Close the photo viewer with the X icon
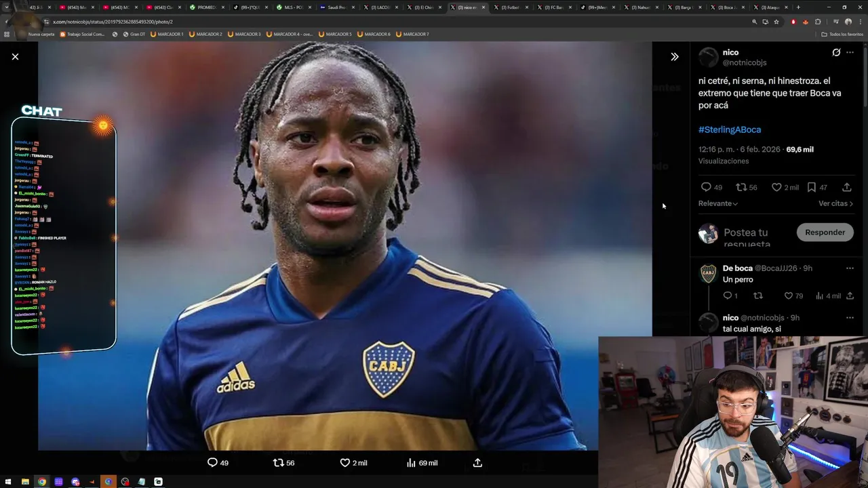This screenshot has height=488, width=868. pyautogui.click(x=15, y=57)
